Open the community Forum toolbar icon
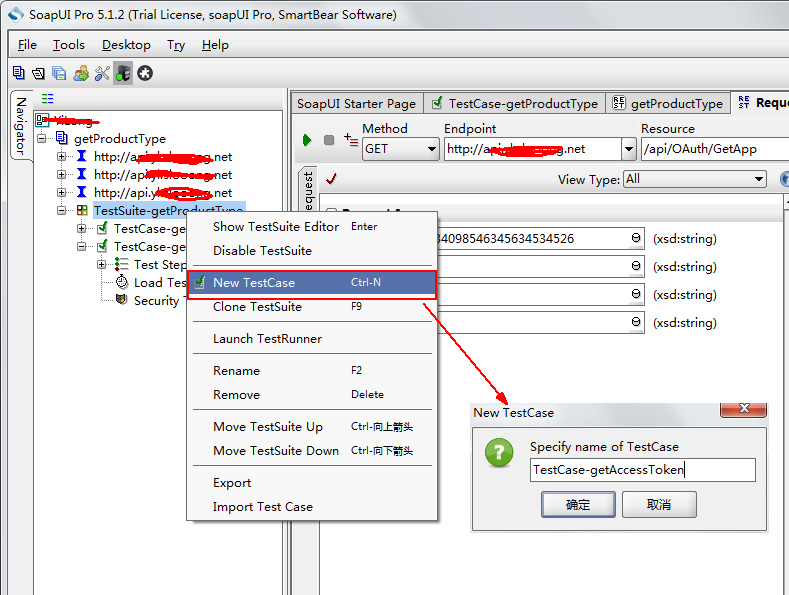789x595 pixels. (x=81, y=73)
